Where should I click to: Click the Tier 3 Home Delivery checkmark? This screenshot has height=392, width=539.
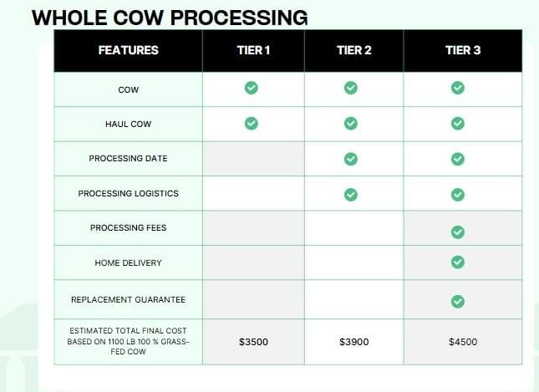(x=457, y=262)
